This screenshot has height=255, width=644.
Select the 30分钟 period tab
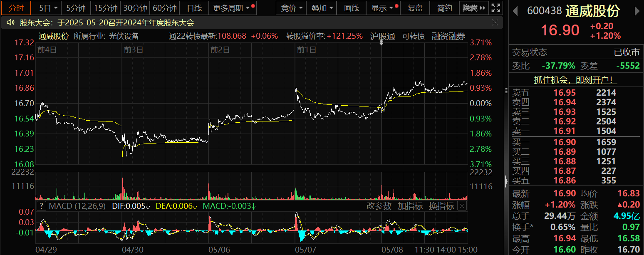[135, 8]
